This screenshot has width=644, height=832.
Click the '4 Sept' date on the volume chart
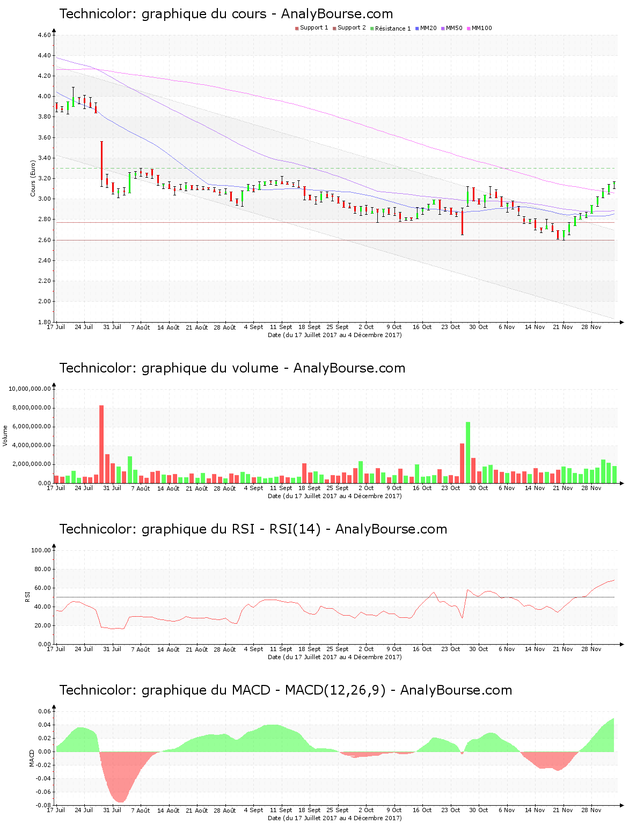(253, 488)
